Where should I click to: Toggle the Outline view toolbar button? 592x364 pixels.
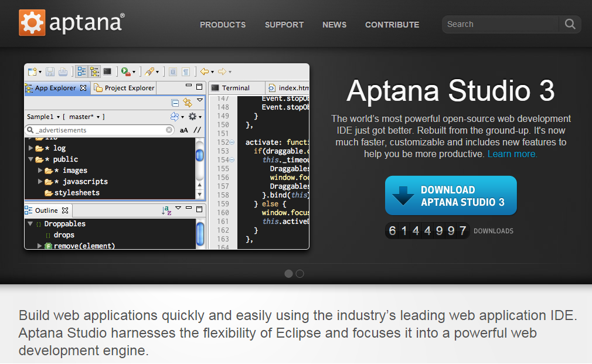pyautogui.click(x=81, y=72)
